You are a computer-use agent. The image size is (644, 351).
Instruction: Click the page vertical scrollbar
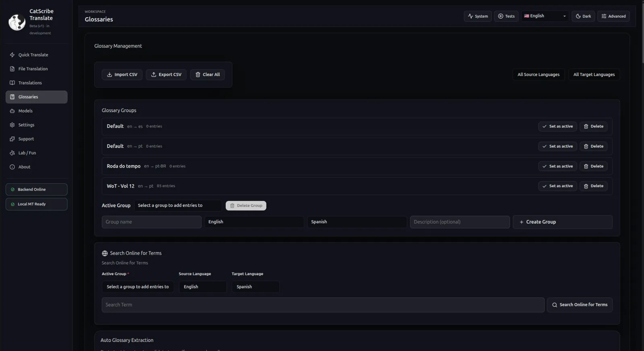pyautogui.click(x=642, y=32)
